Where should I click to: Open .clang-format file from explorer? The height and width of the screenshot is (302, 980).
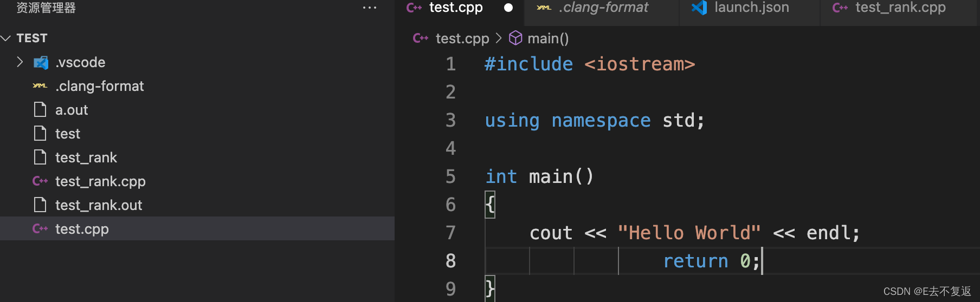[x=100, y=86]
